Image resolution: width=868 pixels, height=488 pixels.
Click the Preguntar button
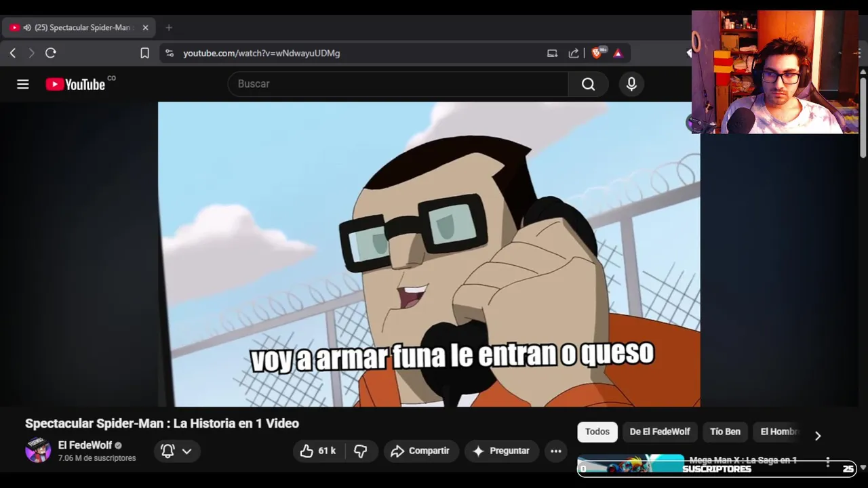tap(502, 451)
